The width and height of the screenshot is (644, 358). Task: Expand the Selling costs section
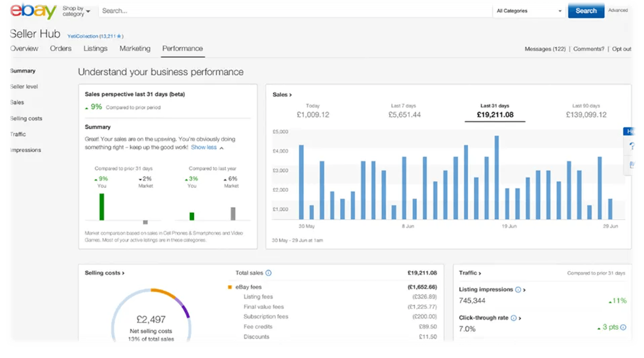click(x=105, y=273)
